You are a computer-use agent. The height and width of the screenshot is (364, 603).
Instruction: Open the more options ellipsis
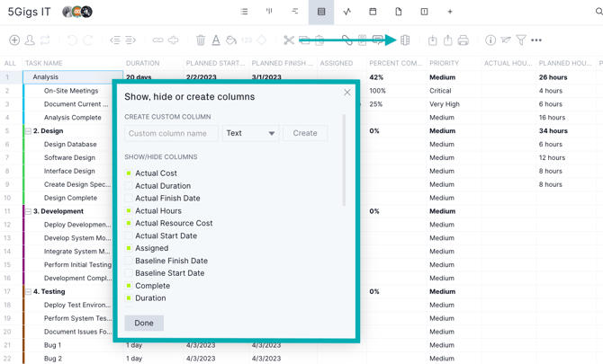pos(536,40)
